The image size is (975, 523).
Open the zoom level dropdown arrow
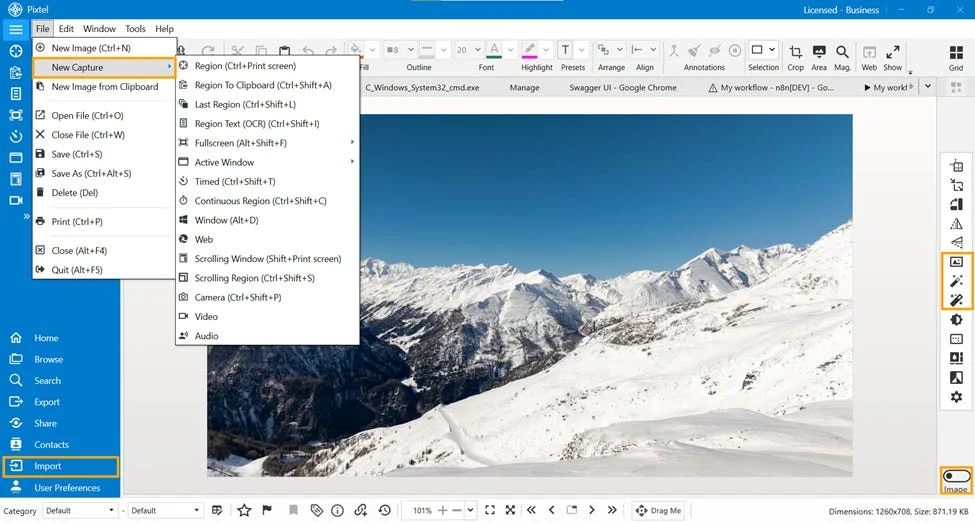[471, 511]
